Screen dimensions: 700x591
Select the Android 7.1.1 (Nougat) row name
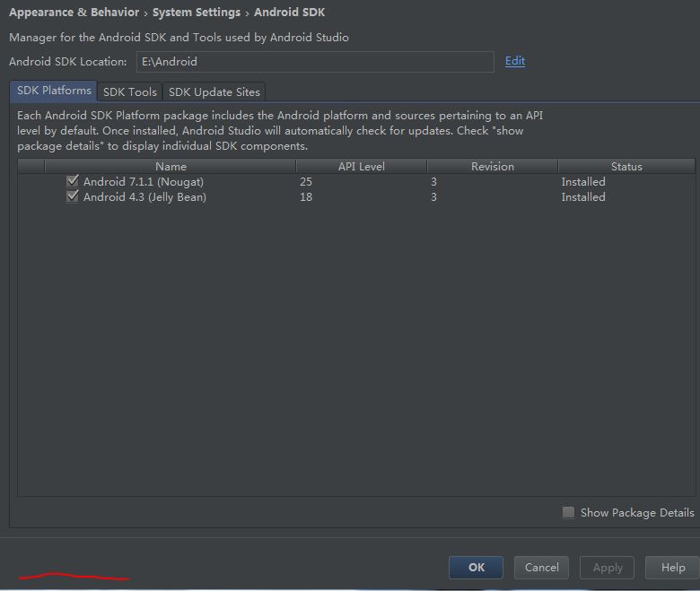click(x=144, y=182)
